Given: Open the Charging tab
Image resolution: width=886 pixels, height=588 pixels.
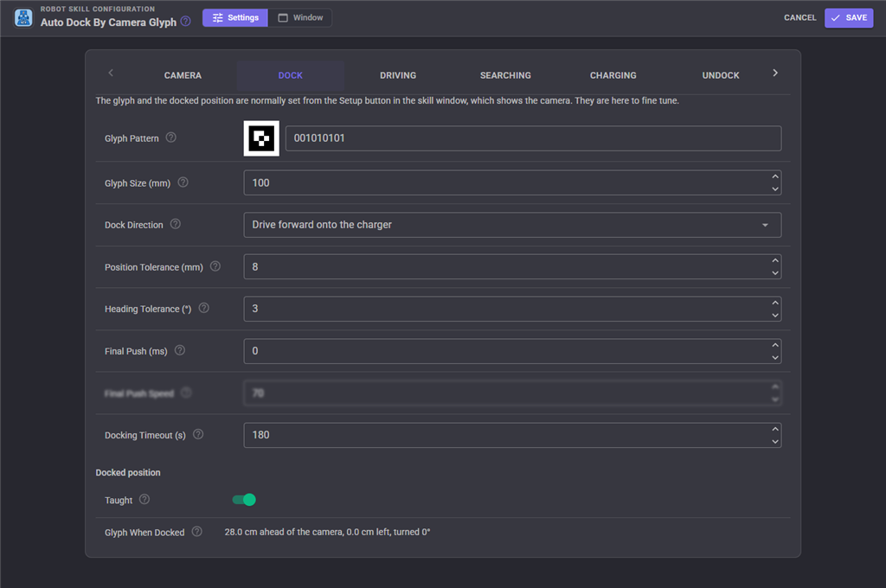Looking at the screenshot, I should tap(613, 76).
